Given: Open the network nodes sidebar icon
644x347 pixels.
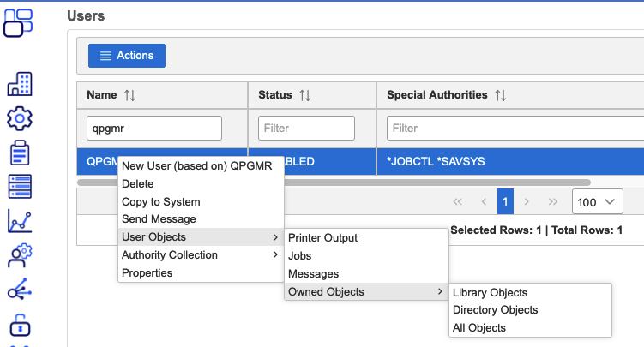Looking at the screenshot, I should (19, 290).
